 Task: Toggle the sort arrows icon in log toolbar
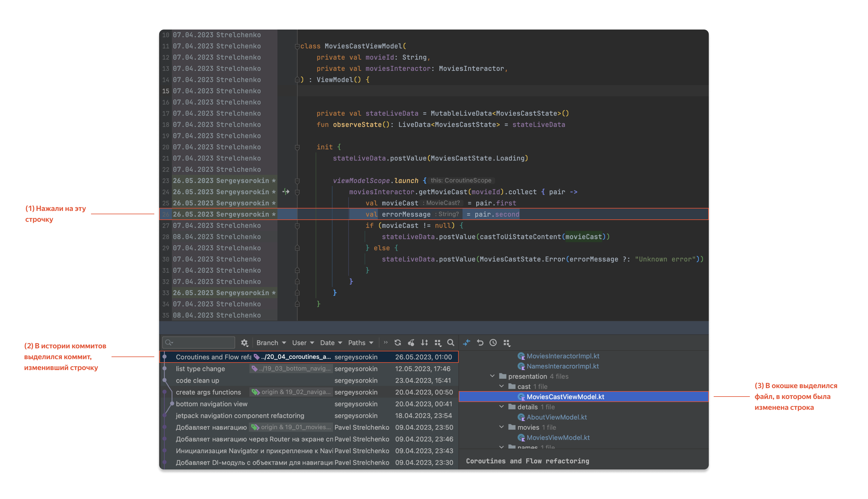pos(424,342)
